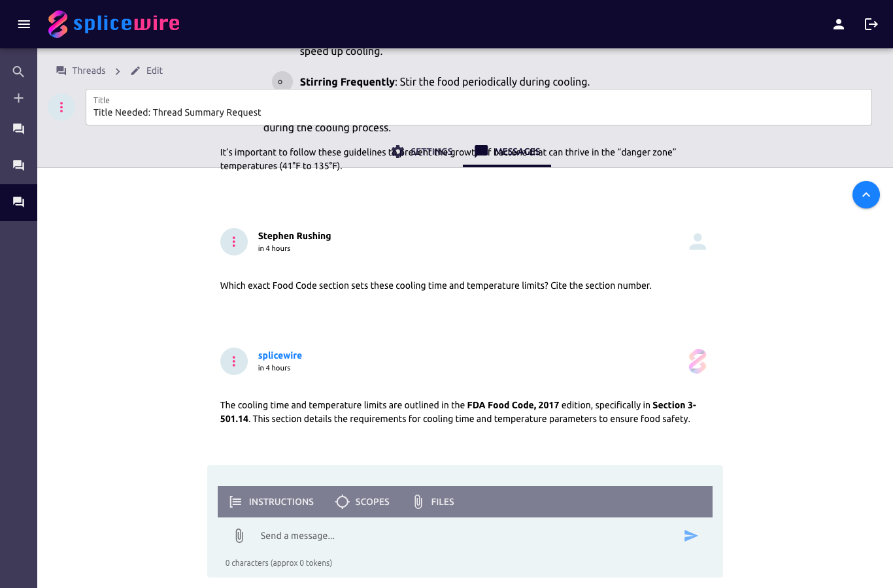Click the breadcrumb chevron separator
The image size is (893, 588).
click(x=118, y=71)
